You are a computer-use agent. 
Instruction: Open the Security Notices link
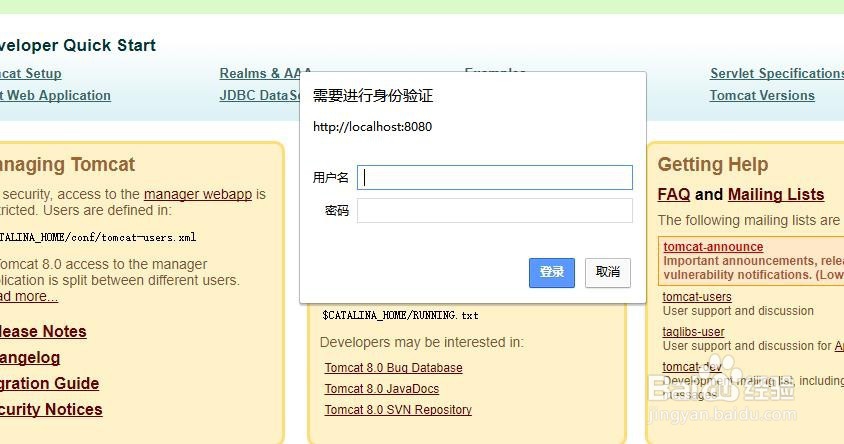51,410
